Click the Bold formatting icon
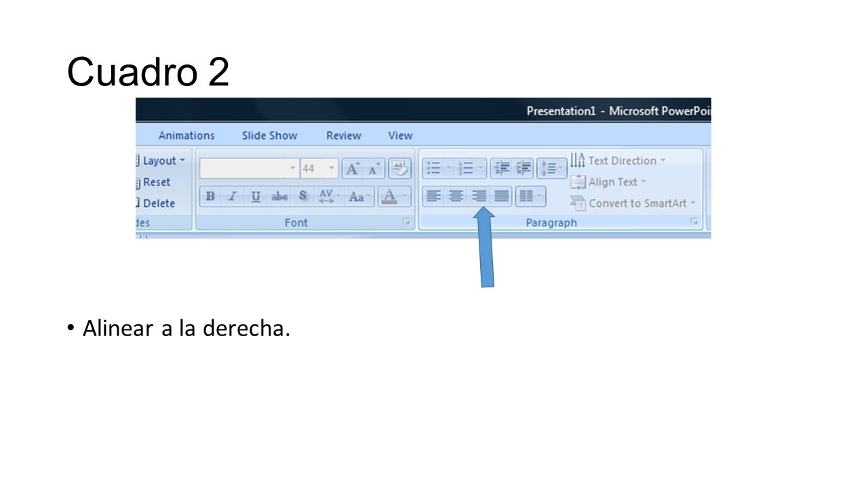The height and width of the screenshot is (488, 868). coord(210,197)
